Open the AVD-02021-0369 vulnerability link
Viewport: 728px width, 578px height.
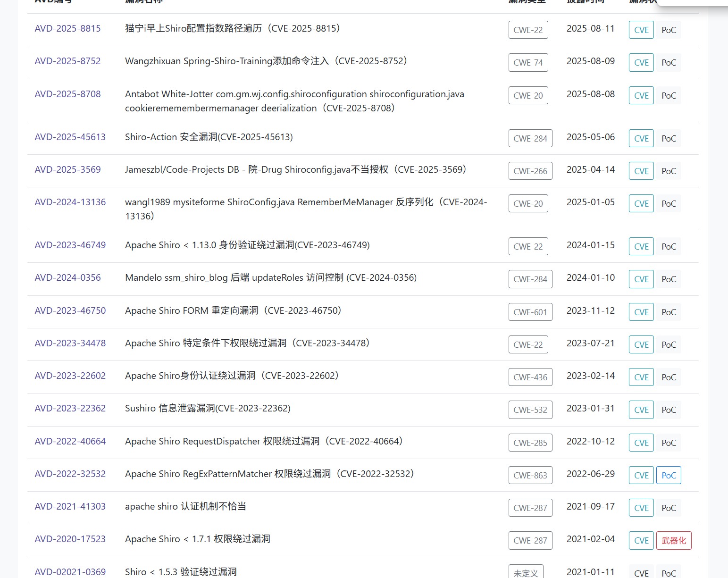point(70,572)
